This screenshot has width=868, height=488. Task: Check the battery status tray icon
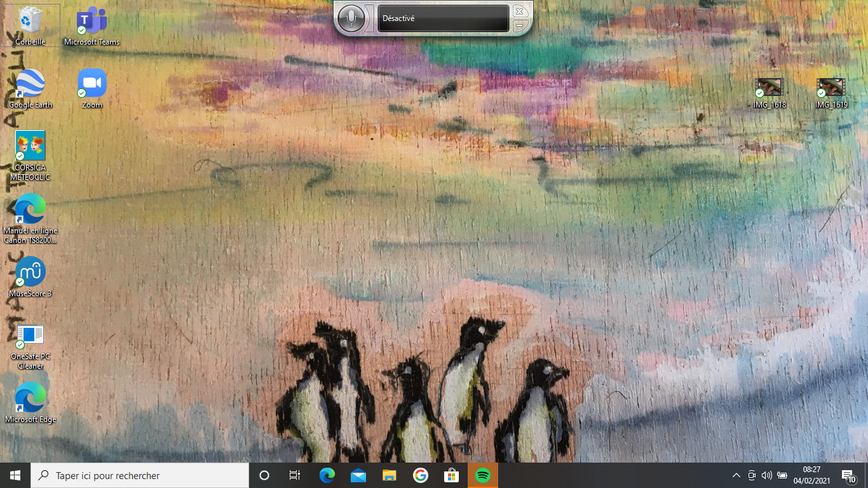[782, 475]
